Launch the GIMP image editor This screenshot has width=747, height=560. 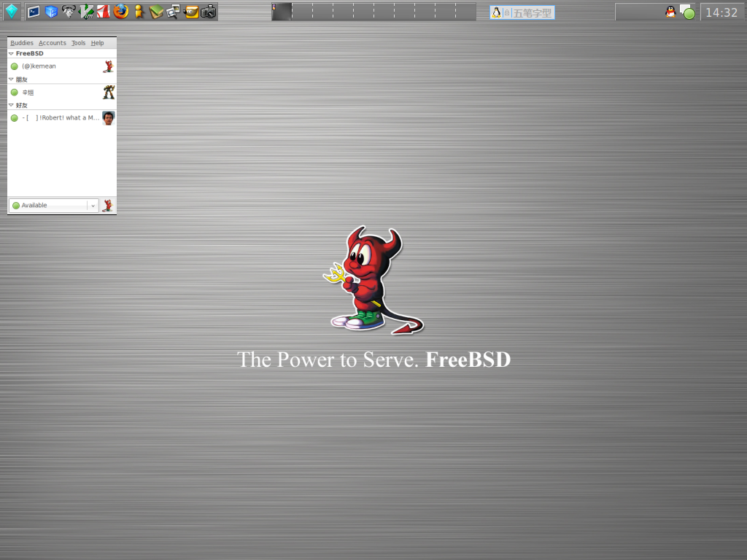[191, 12]
